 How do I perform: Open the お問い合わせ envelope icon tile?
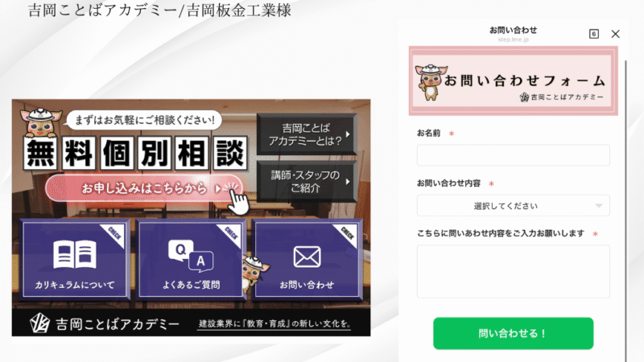click(x=307, y=260)
